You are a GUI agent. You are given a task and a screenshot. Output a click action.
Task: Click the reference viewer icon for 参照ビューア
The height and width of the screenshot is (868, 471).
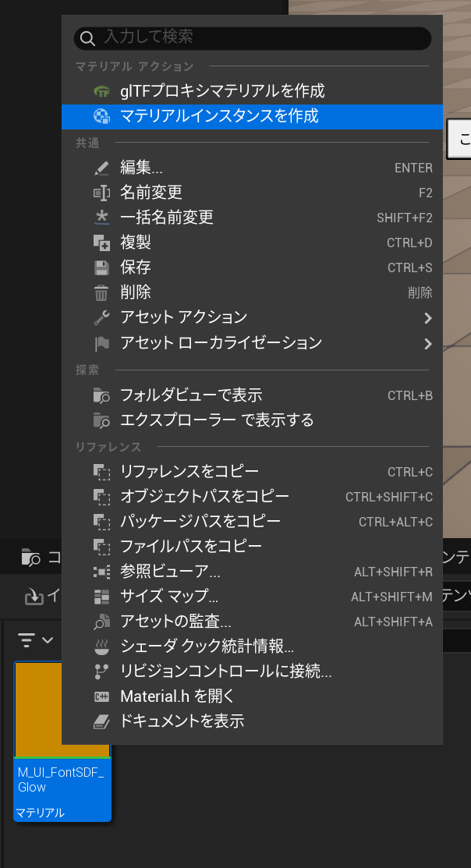[101, 572]
